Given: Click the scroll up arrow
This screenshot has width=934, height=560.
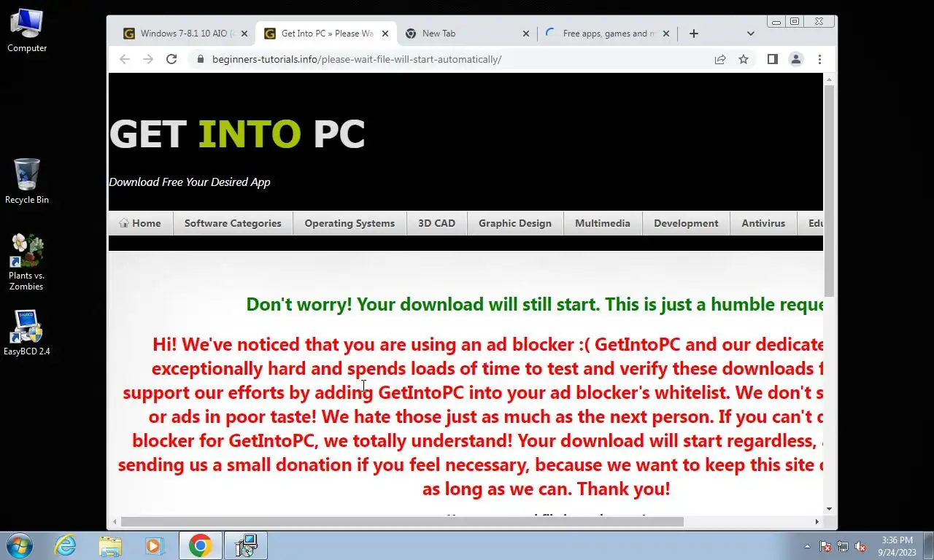Looking at the screenshot, I should [x=829, y=78].
